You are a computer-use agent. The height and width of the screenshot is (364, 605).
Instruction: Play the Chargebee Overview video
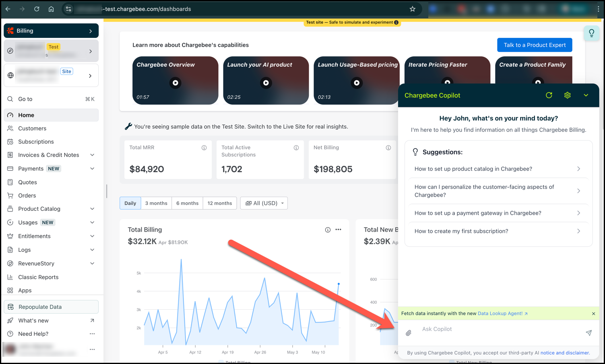click(176, 83)
